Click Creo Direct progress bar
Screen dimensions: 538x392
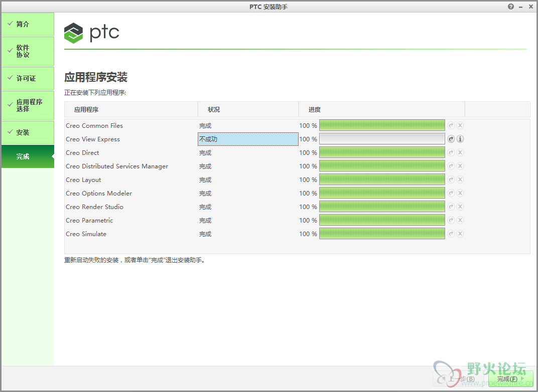(x=382, y=152)
